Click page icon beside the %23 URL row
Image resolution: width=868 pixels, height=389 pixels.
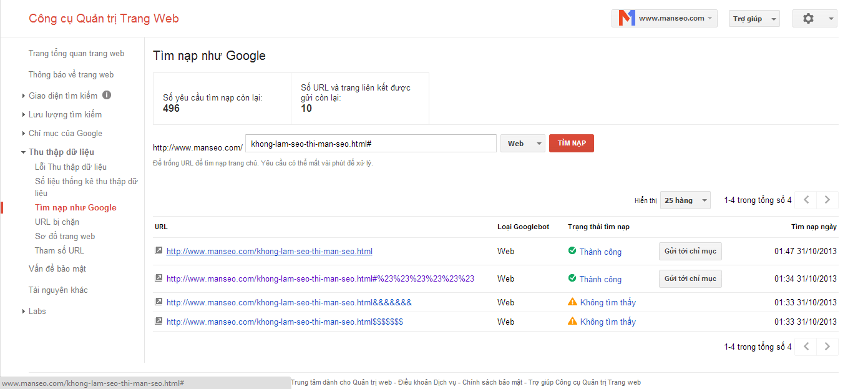pos(158,278)
